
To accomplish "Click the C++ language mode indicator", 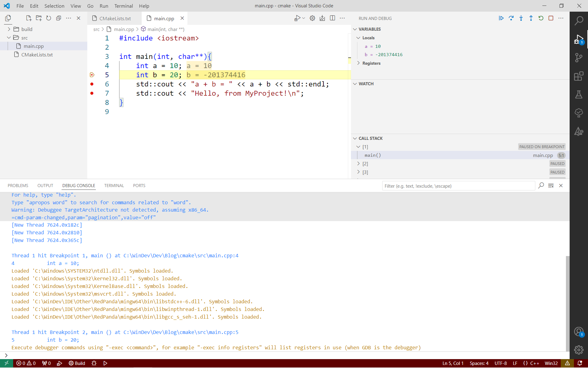I will tap(535, 363).
